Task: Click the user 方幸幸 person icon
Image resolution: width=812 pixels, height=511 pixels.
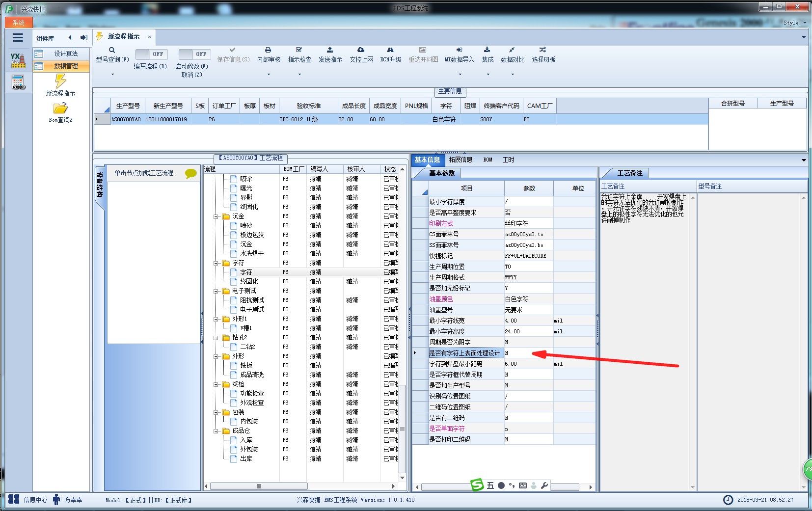Action: click(x=56, y=500)
